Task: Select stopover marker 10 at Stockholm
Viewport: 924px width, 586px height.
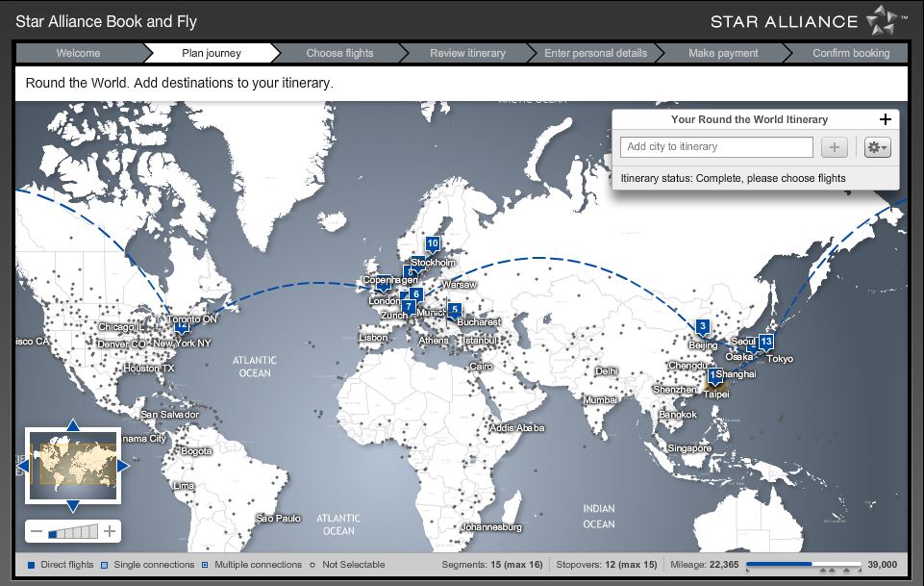Action: click(433, 244)
